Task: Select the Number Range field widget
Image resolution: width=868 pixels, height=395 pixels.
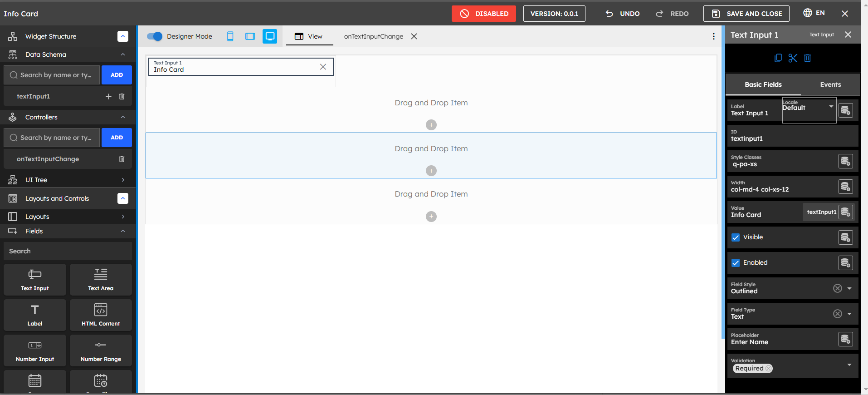Action: pyautogui.click(x=101, y=351)
